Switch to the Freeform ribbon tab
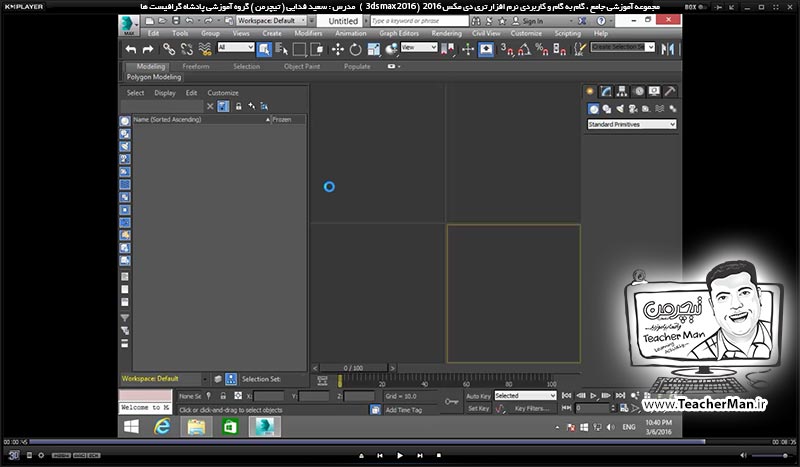 (x=196, y=66)
